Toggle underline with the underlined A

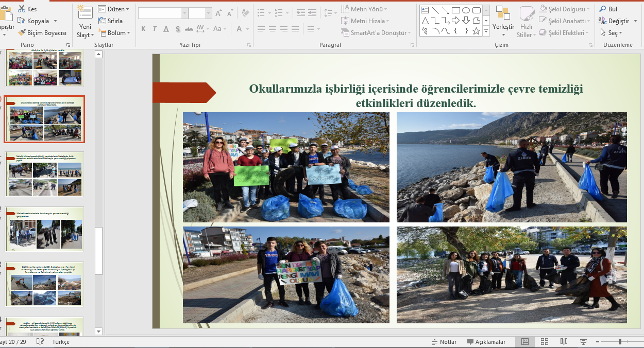coord(166,29)
